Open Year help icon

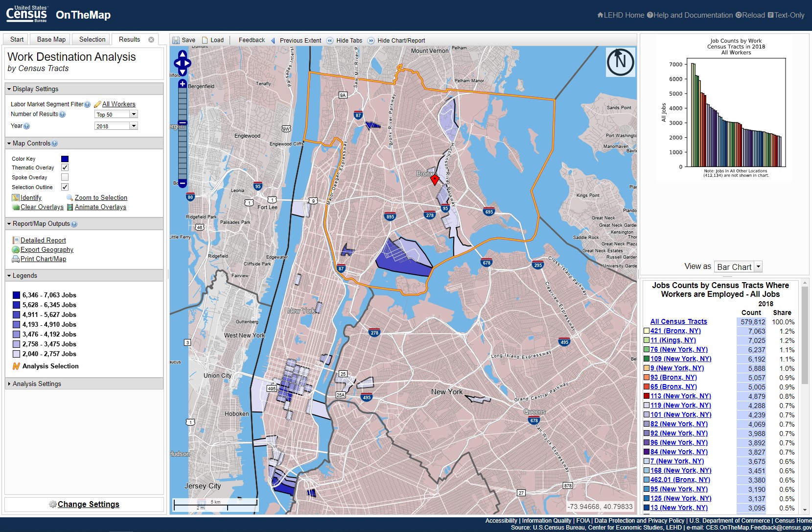coord(26,126)
